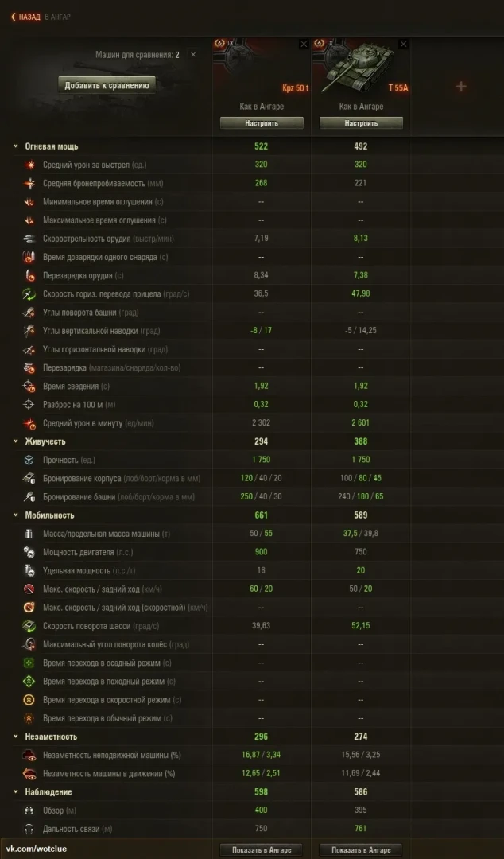The height and width of the screenshot is (859, 504).
Task: Click the hit points (Прочность) icon
Action: pos(29,460)
